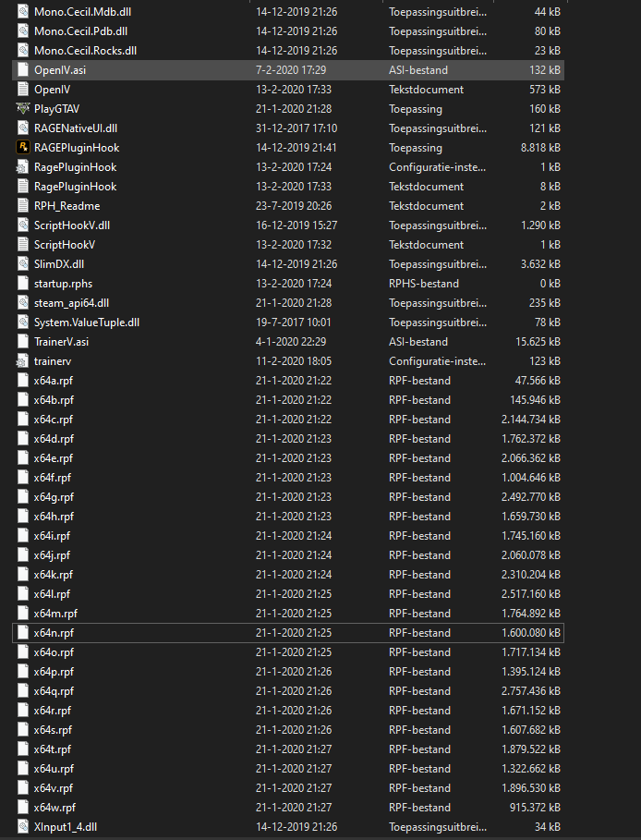Click the file name x64l.rpf
Image resolution: width=641 pixels, height=840 pixels.
(x=52, y=594)
